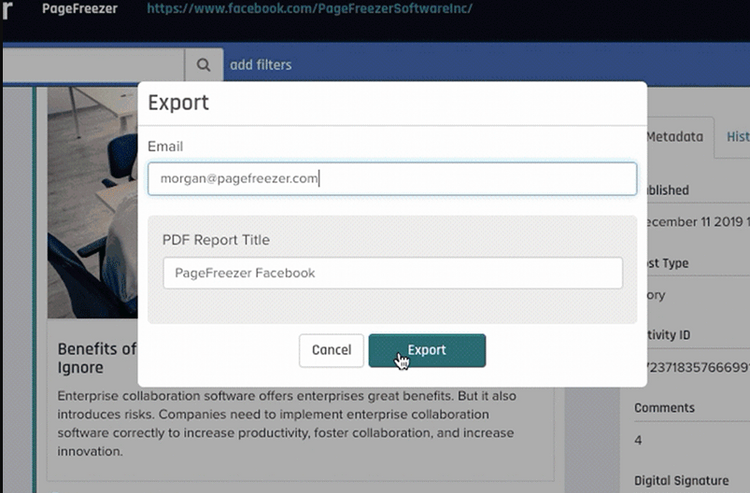This screenshot has width=750, height=493.
Task: Click the Export button in dialog
Action: pyautogui.click(x=427, y=351)
